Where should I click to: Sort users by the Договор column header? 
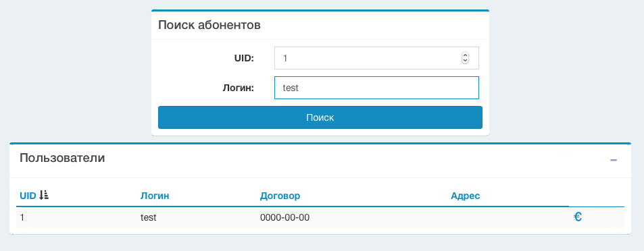[x=280, y=196]
